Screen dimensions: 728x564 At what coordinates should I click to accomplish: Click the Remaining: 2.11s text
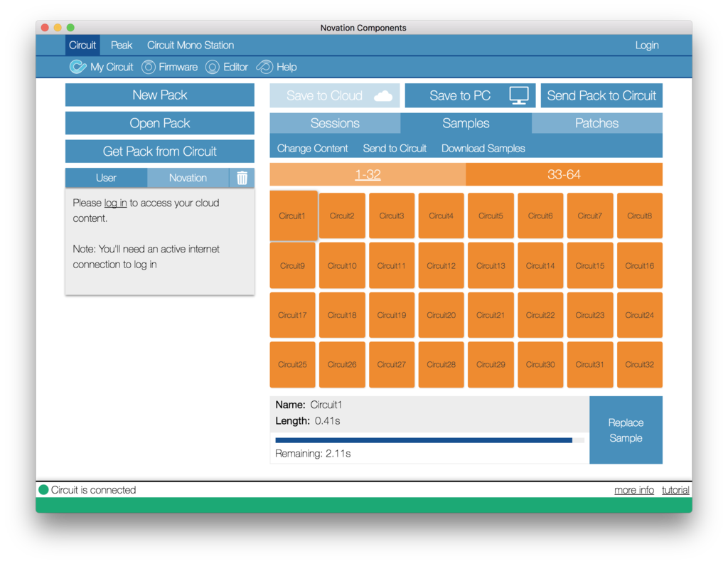(x=313, y=454)
